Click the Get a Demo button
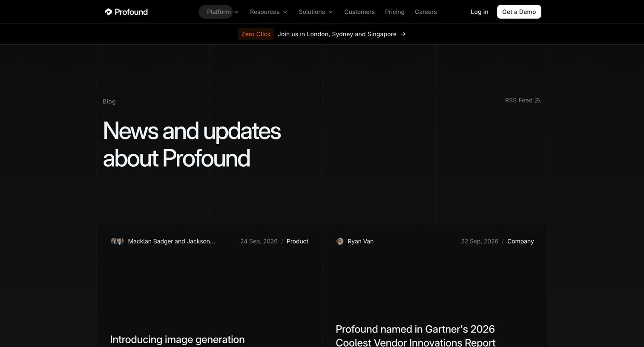The width and height of the screenshot is (644, 347). (519, 12)
